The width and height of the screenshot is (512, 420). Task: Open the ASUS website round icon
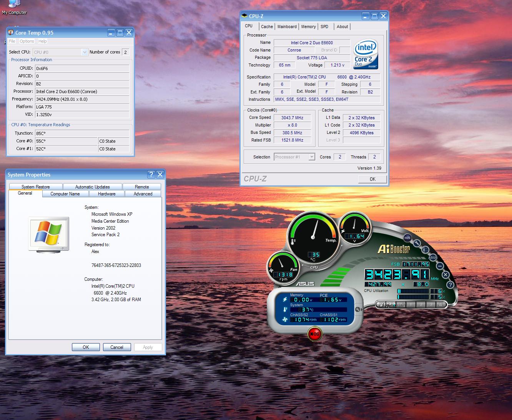(433, 257)
